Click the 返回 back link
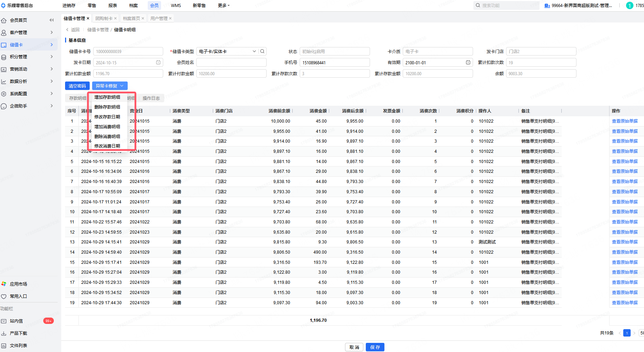This screenshot has height=352, width=644. pos(73,30)
